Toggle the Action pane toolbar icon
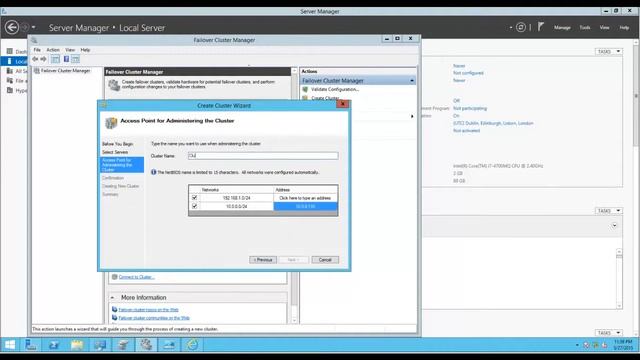The image size is (640, 360). click(x=76, y=59)
